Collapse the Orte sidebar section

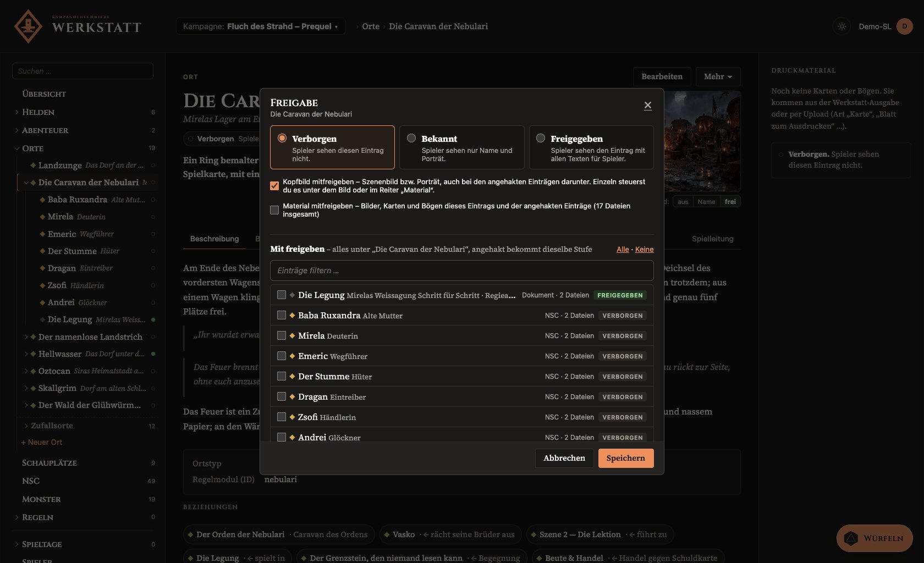pyautogui.click(x=17, y=148)
